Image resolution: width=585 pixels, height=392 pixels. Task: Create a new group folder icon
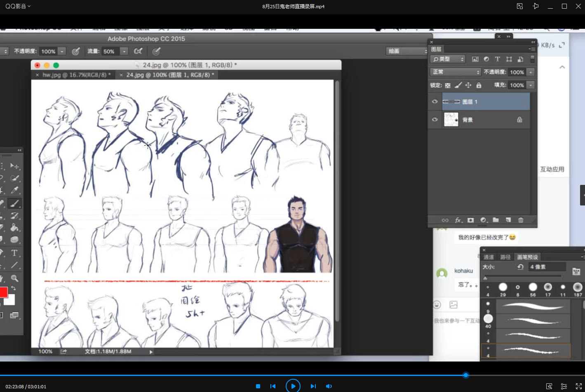tap(496, 220)
